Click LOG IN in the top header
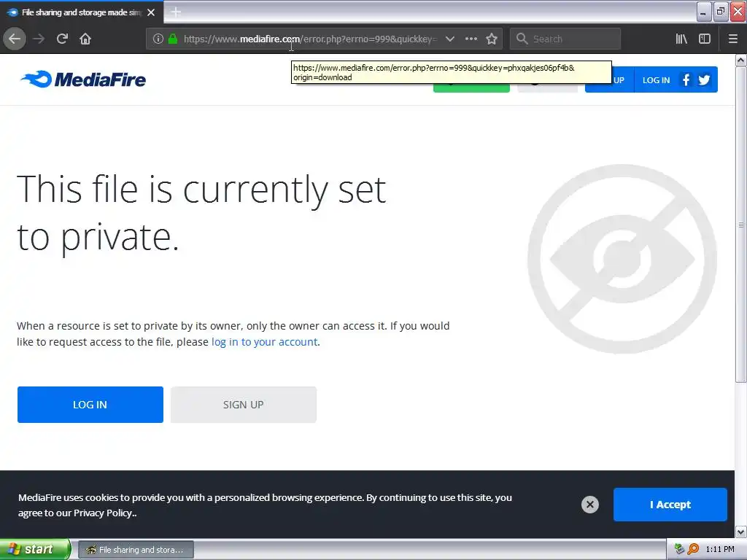747x560 pixels. point(656,80)
